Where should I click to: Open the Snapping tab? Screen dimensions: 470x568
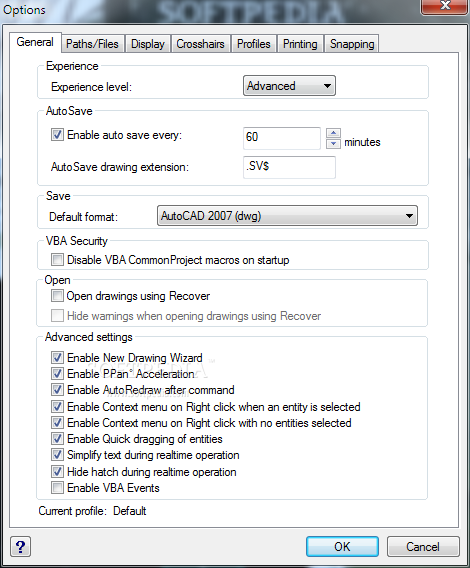pyautogui.click(x=352, y=44)
